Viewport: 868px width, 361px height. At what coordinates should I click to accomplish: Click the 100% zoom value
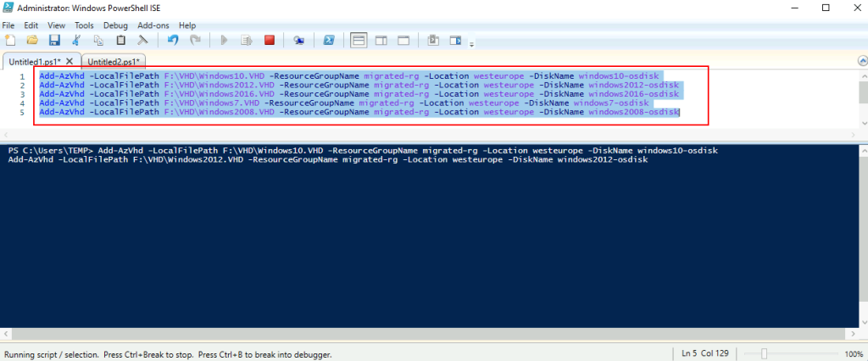(853, 353)
